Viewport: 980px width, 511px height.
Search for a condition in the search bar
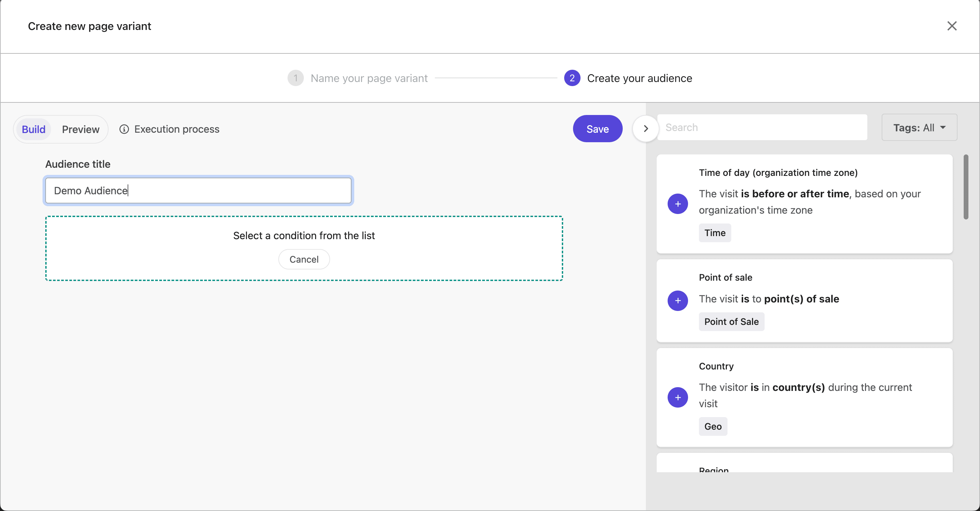(762, 127)
